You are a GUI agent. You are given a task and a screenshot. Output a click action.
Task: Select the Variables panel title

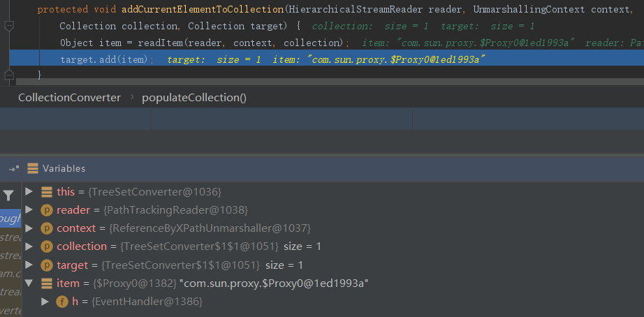(64, 168)
